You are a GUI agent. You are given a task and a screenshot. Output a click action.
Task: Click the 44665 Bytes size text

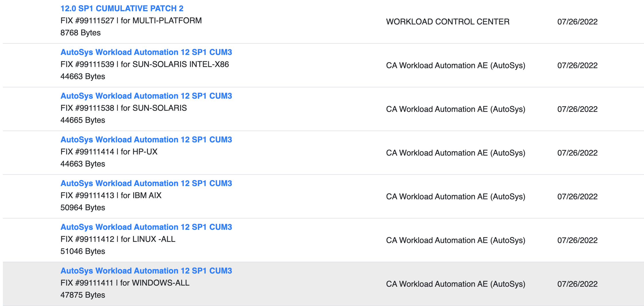point(83,120)
